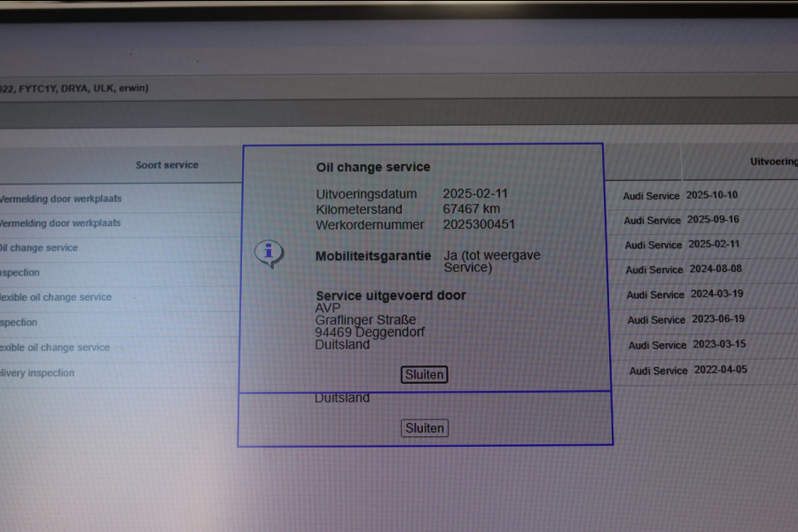Select the Audi Service 2025-09-16 row
Viewport: 798px width, 532px height.
click(x=681, y=219)
